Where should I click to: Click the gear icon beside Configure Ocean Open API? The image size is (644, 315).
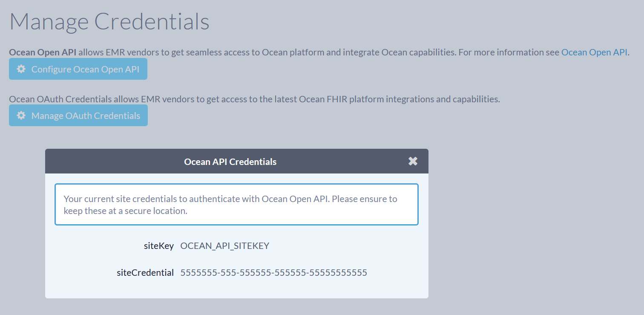(21, 69)
